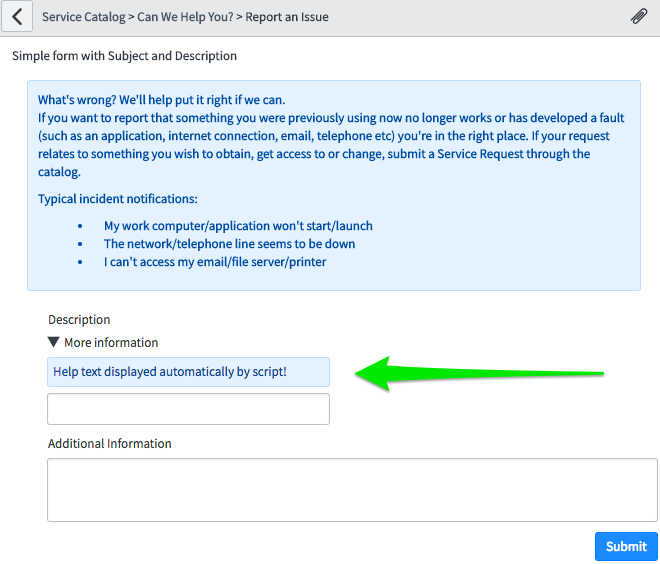Click the can't access email bullet
The width and height of the screenshot is (660, 564).
tap(215, 262)
